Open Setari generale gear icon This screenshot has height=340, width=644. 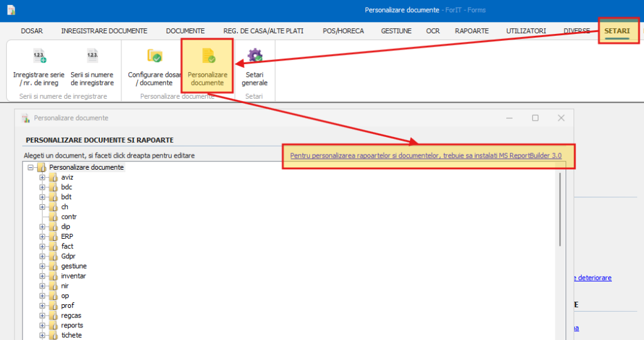255,57
